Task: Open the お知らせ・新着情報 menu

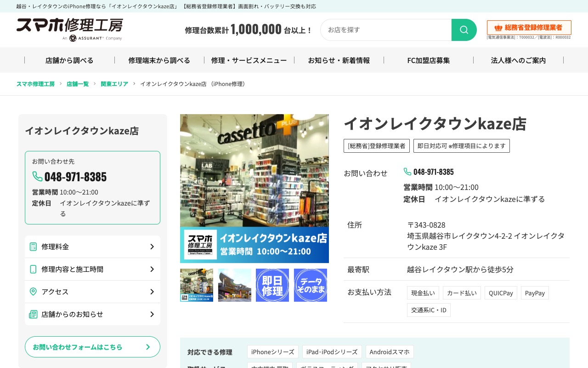Action: [x=339, y=60]
